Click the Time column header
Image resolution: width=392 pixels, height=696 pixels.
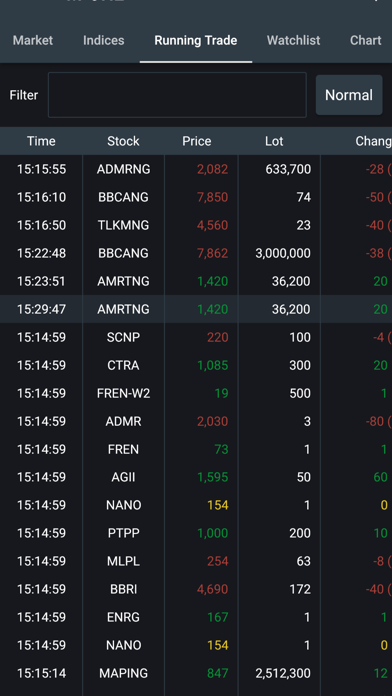[x=41, y=141]
